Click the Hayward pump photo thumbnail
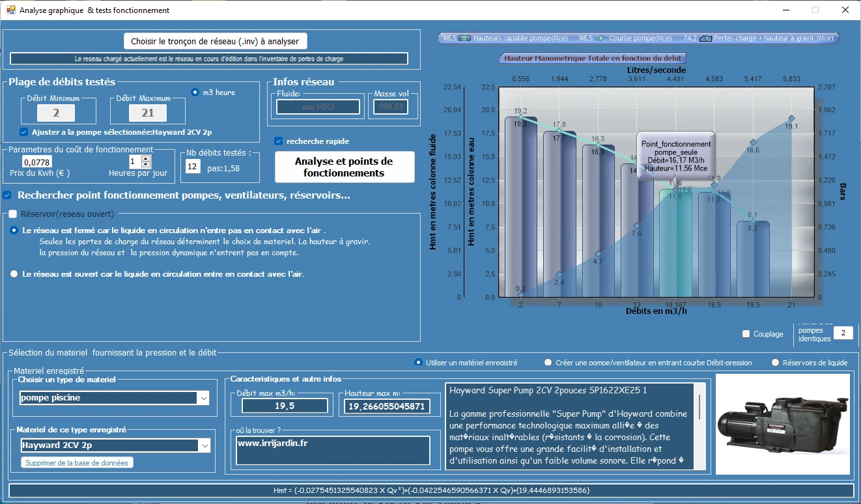Image resolution: width=861 pixels, height=504 pixels. [782, 424]
